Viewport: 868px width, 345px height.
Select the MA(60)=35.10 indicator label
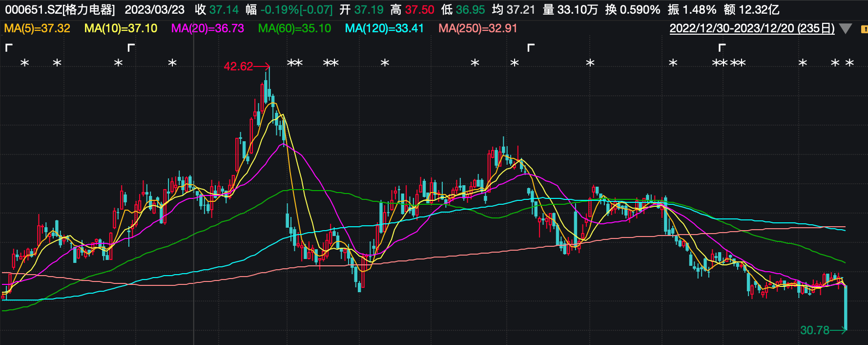(x=294, y=28)
